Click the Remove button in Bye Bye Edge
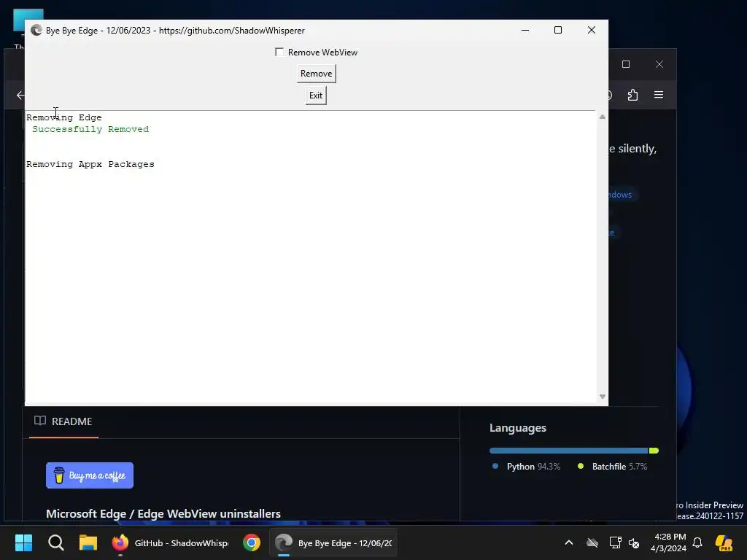This screenshot has height=560, width=747. pos(317,74)
